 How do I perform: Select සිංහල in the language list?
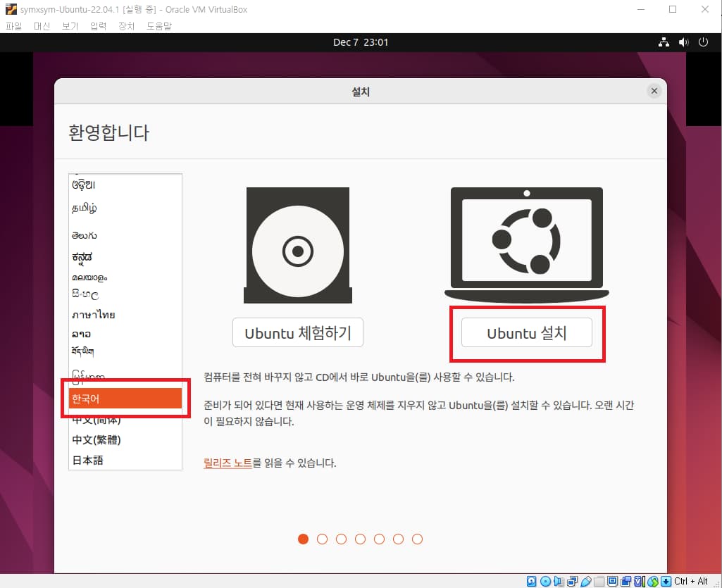click(x=125, y=294)
